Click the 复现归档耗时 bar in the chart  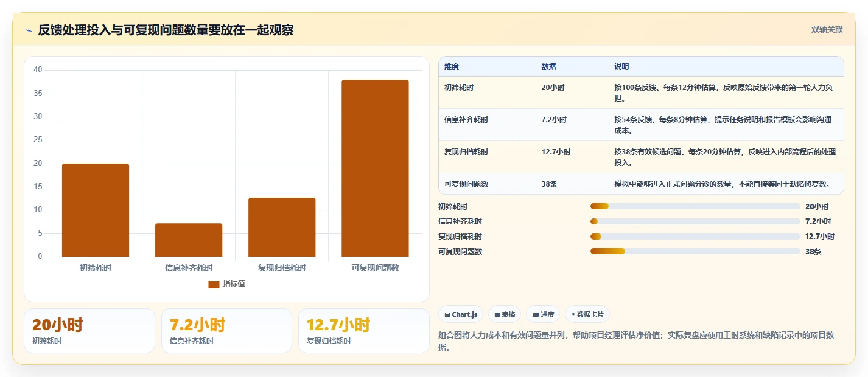(x=282, y=227)
